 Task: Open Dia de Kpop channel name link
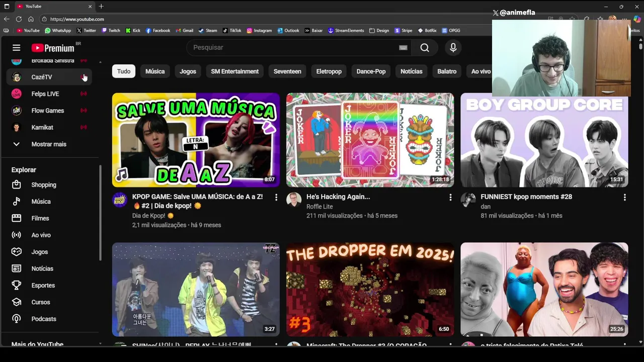point(148,216)
